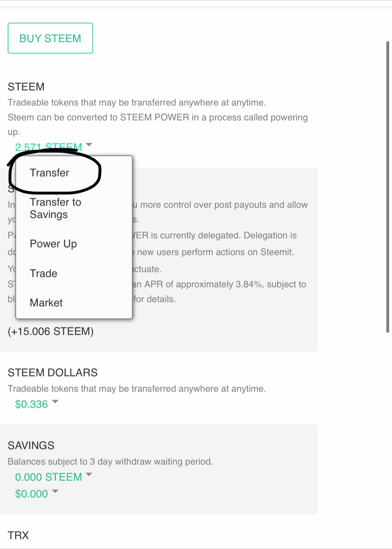Click the caret beside 2.571 STEEM balance
Screen dimensions: 392x549
89,145
